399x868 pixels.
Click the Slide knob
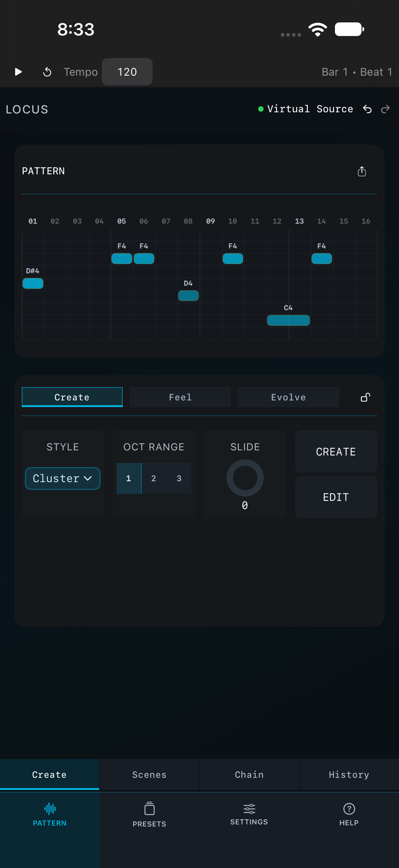tap(245, 478)
